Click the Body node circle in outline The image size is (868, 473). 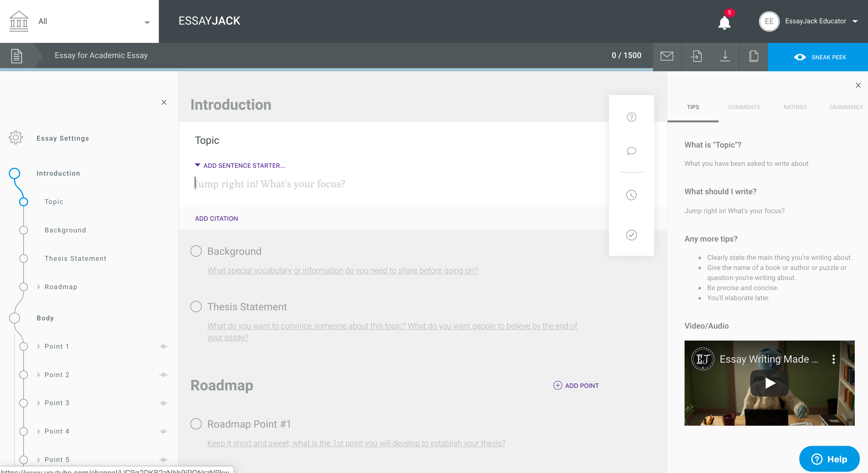14,318
